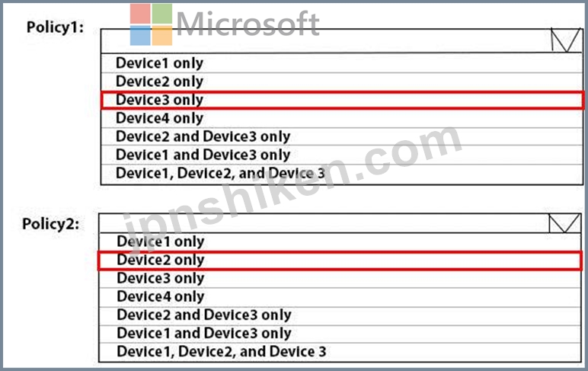588x371 pixels.
Task: Pick 'Device1 and Device3 only' in Policy1
Action: pyautogui.click(x=342, y=155)
